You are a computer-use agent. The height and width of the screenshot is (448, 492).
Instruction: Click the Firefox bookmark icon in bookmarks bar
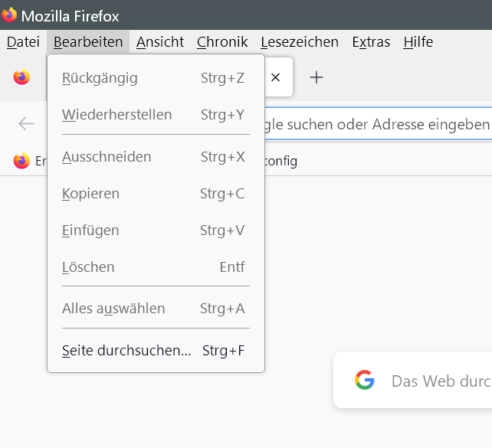coord(21,161)
